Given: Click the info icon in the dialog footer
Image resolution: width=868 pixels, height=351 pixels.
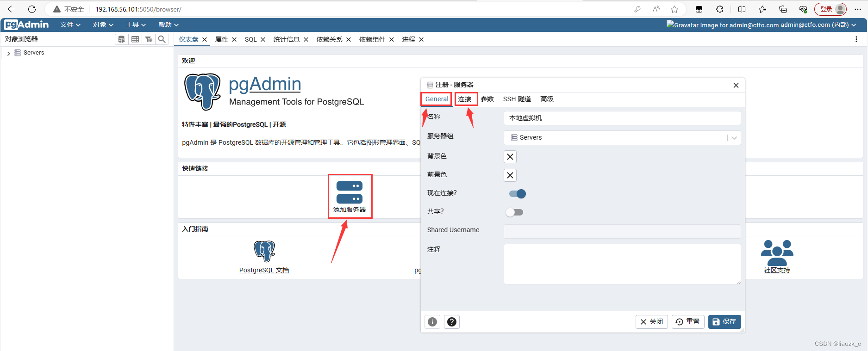Looking at the screenshot, I should click(432, 322).
